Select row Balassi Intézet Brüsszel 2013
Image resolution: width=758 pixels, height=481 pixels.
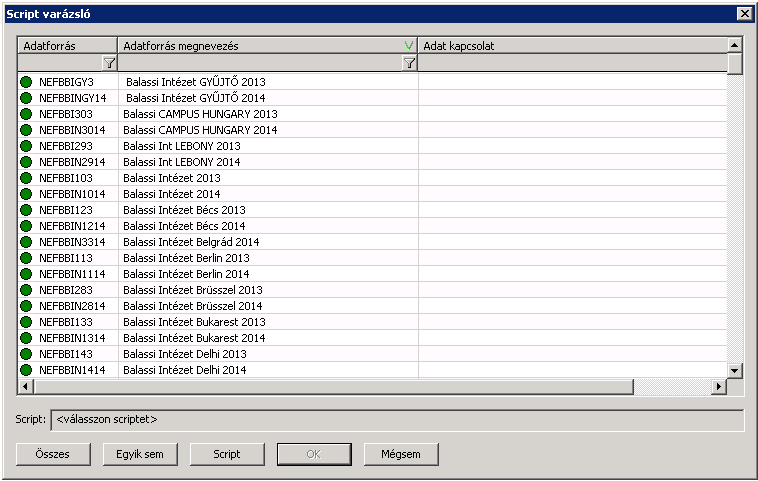pos(373,290)
